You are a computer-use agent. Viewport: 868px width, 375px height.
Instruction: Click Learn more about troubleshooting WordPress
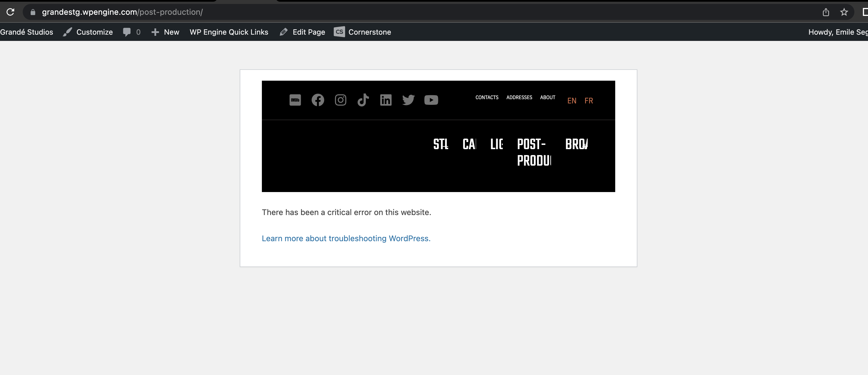pos(346,238)
